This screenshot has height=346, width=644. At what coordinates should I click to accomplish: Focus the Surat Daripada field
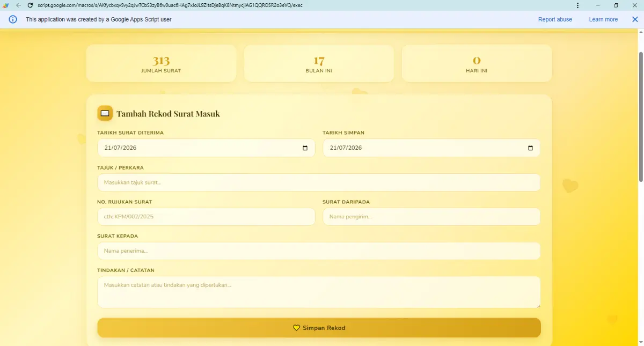431,217
